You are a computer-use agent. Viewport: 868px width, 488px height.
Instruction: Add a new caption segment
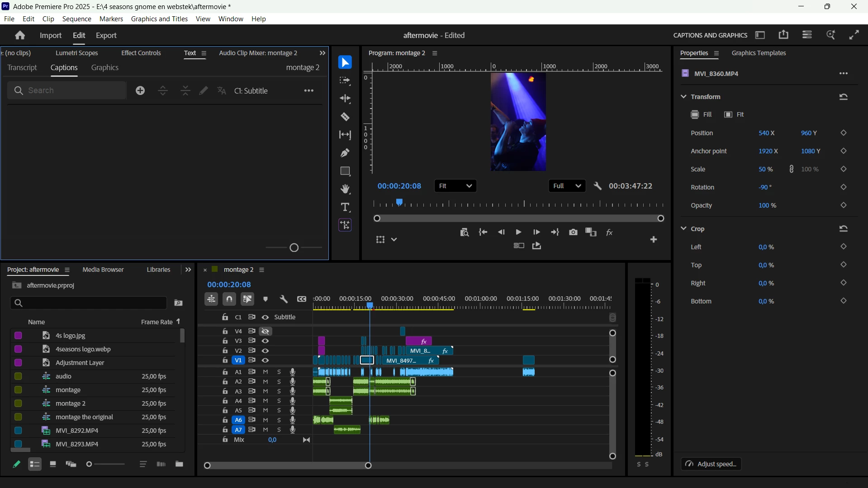pyautogui.click(x=141, y=91)
